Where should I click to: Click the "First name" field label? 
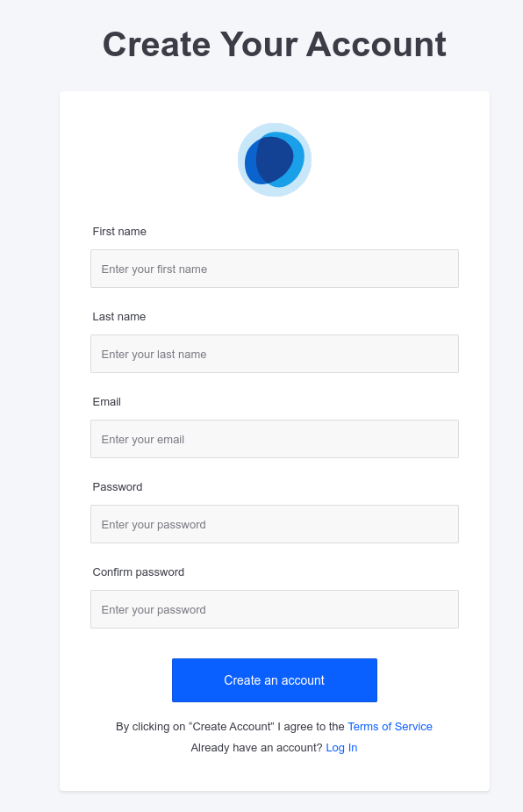[x=119, y=232]
